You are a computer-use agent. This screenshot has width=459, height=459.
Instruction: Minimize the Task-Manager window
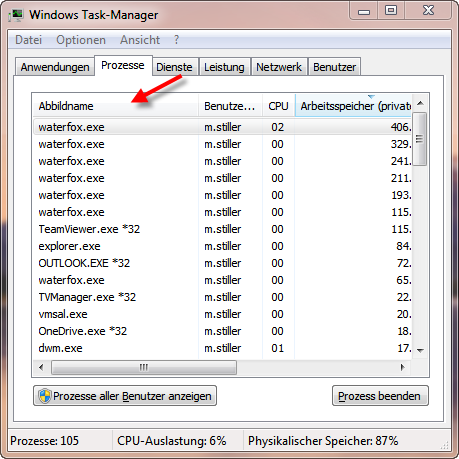coord(364,11)
